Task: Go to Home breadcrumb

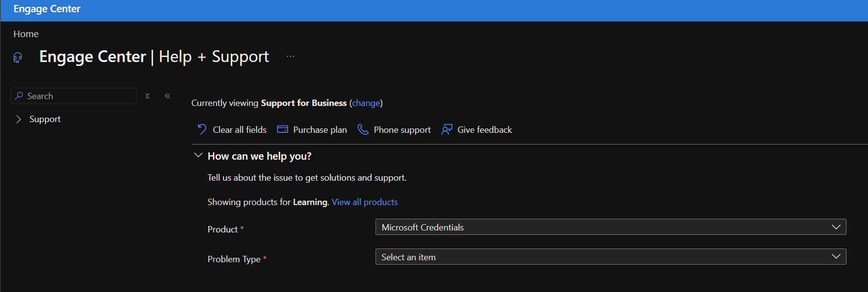Action: coord(26,34)
